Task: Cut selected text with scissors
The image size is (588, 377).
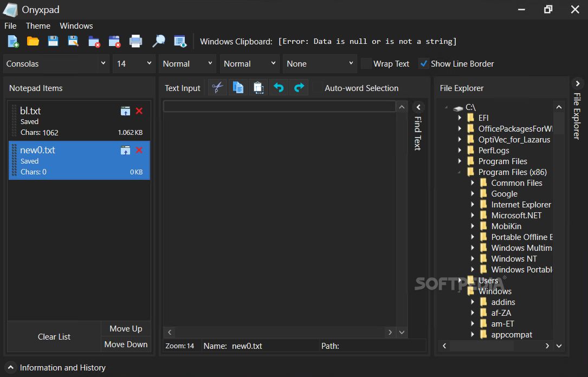Action: pos(217,88)
